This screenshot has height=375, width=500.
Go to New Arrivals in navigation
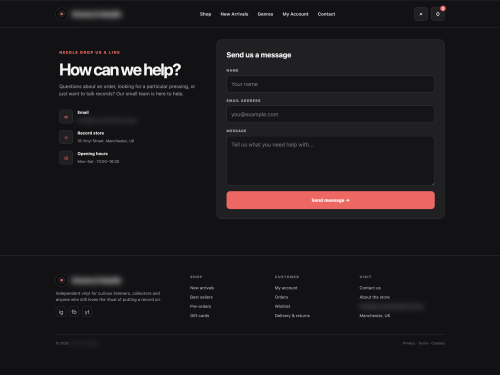click(x=234, y=14)
